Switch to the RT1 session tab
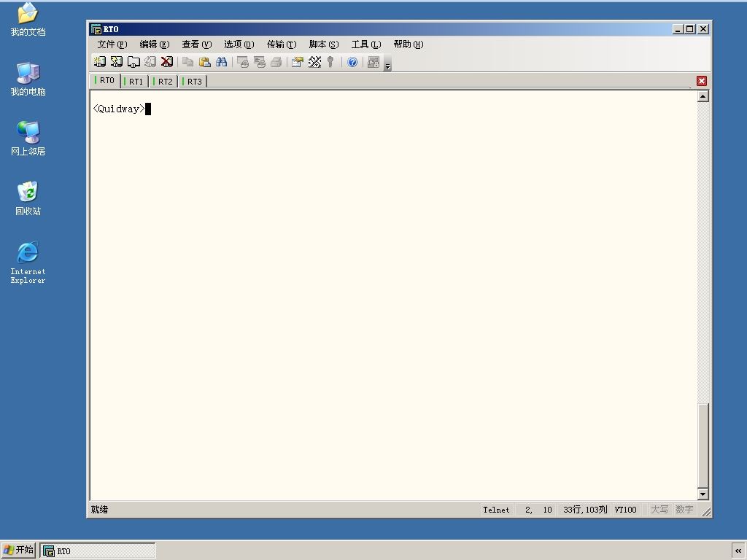The width and height of the screenshot is (747, 560). click(135, 82)
